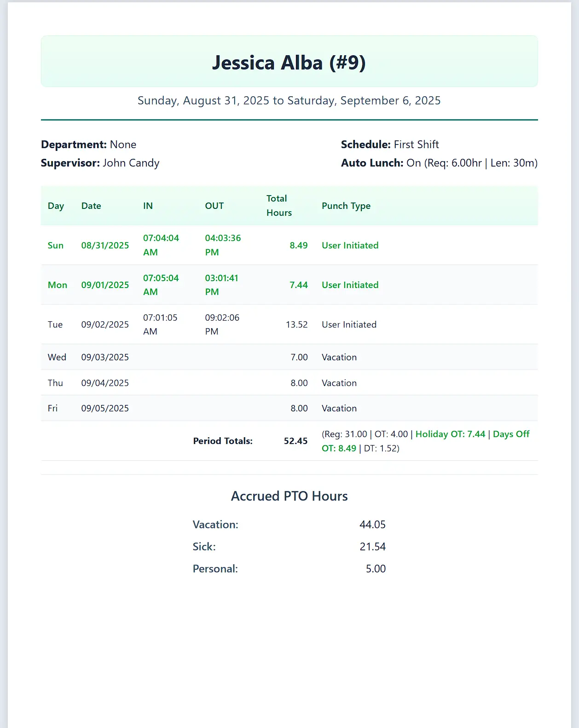Select the 09/03/2025 Vacation entry

pyautogui.click(x=339, y=357)
